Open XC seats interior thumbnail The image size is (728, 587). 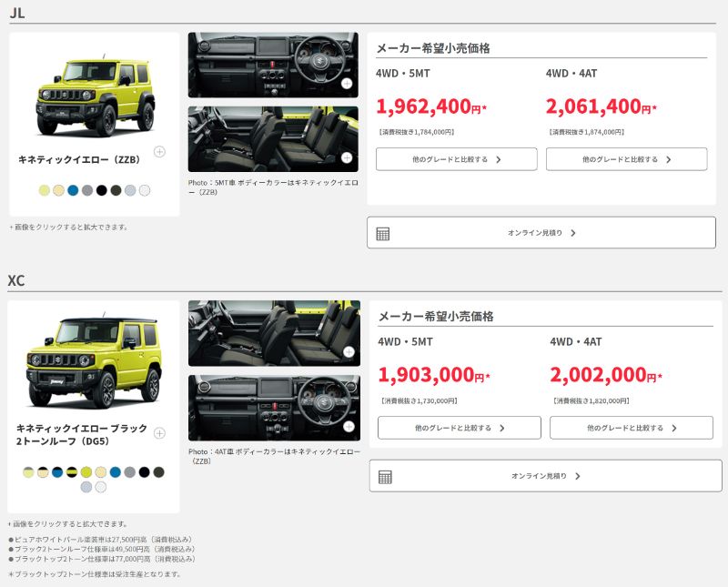[x=275, y=333]
